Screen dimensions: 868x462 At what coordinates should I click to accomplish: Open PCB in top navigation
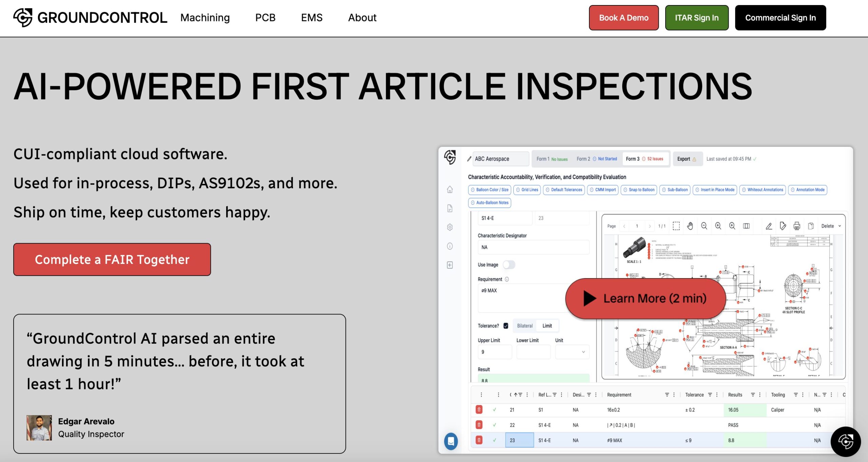265,18
